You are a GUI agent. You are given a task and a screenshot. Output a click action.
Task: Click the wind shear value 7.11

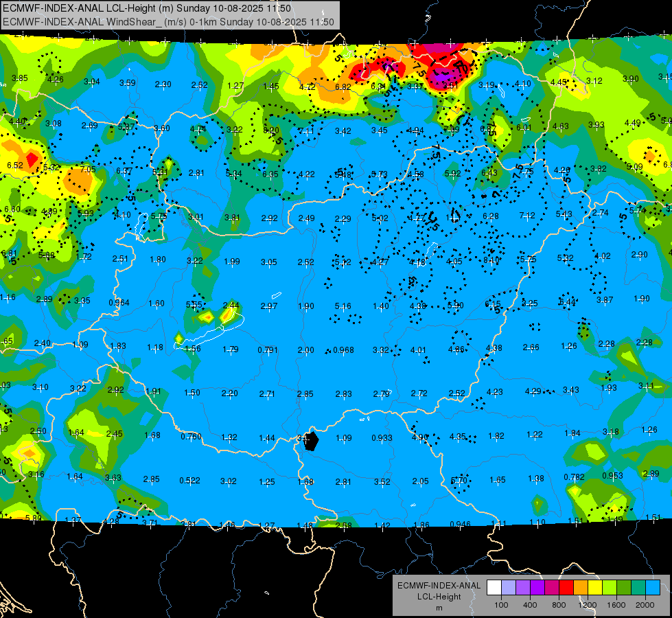pos(306,130)
